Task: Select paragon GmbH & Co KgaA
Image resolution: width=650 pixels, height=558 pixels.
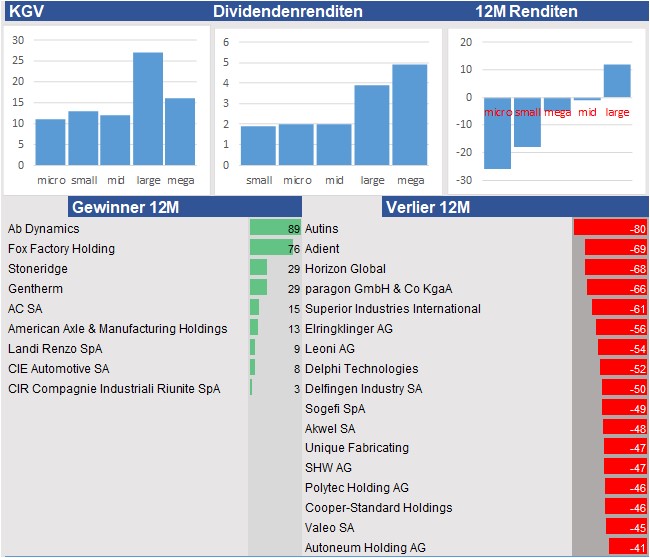Action: (476, 289)
